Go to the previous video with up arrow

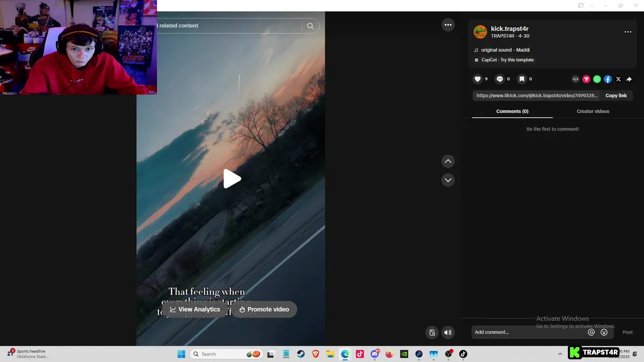pyautogui.click(x=448, y=161)
